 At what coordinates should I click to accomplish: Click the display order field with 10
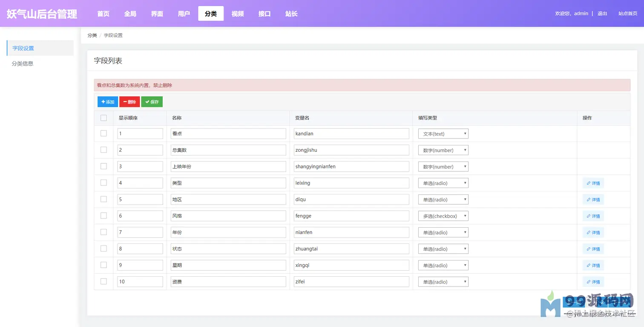(140, 281)
